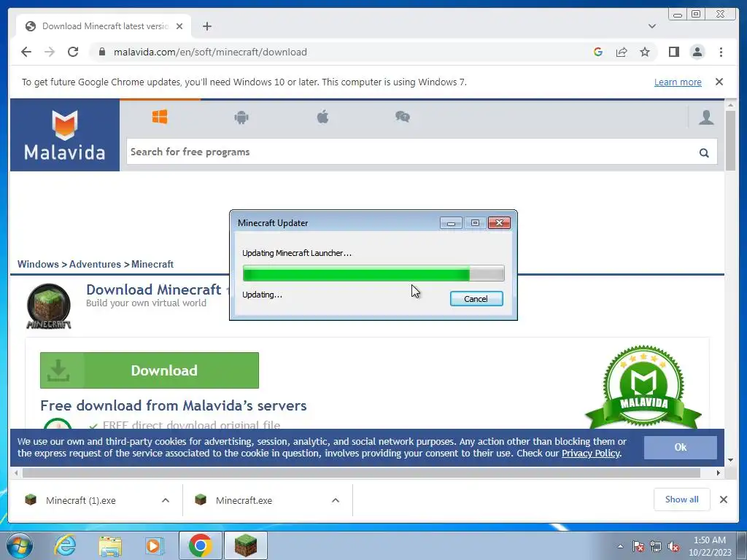Close the Minecraft Updater dialog
Viewport: 747px width, 560px height.
coord(499,223)
